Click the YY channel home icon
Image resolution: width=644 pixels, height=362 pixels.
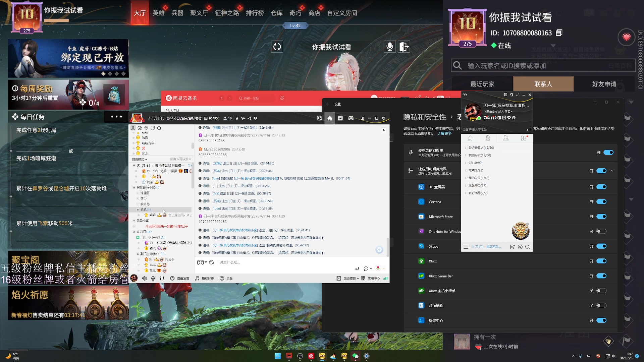click(330, 118)
